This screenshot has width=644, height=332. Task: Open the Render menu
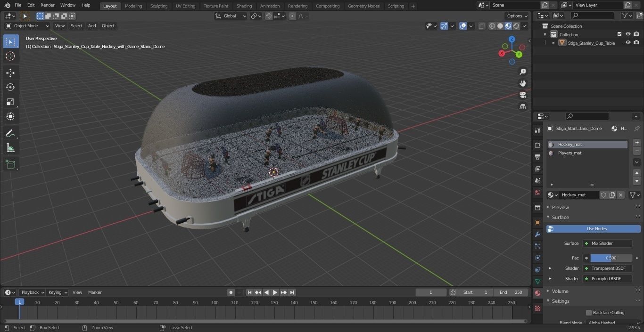click(47, 5)
